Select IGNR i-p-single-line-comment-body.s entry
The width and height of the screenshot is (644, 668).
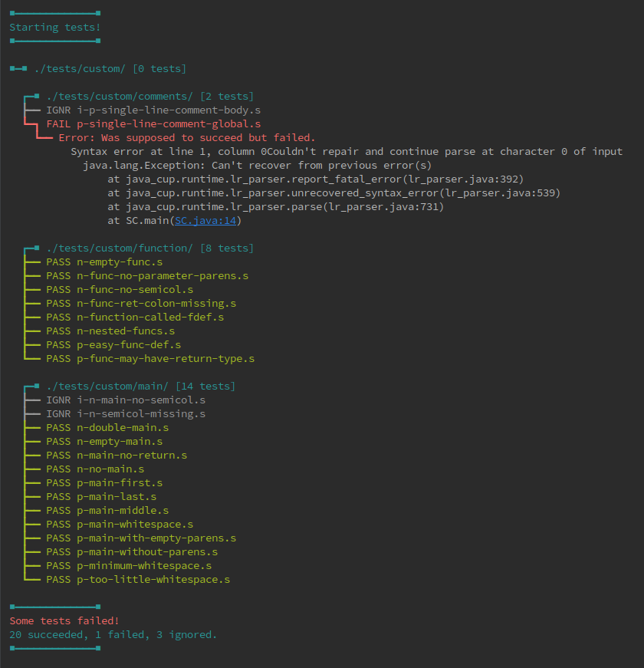tap(153, 110)
